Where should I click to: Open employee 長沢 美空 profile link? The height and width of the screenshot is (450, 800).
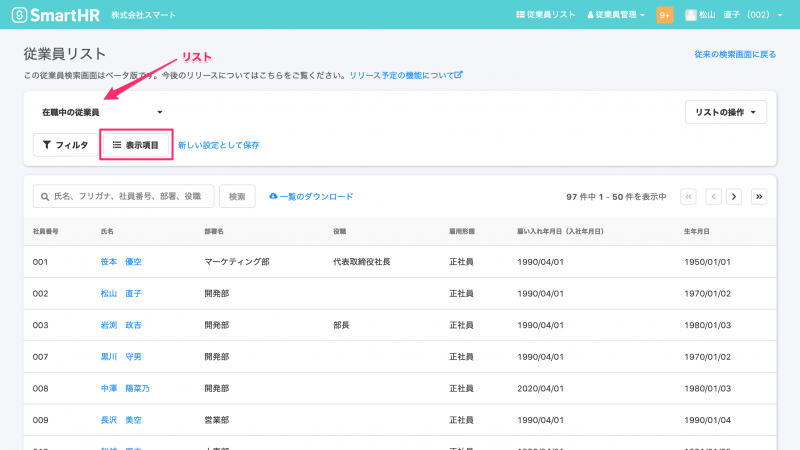tap(121, 420)
